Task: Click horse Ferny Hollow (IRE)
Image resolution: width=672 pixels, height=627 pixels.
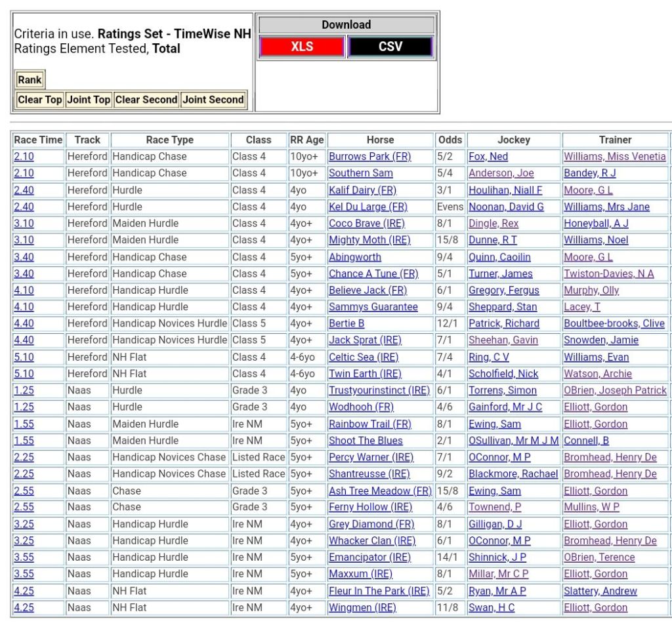Action: (370, 507)
